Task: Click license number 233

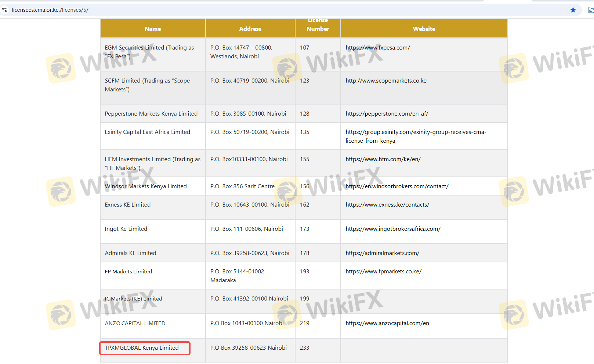Action: [x=305, y=348]
